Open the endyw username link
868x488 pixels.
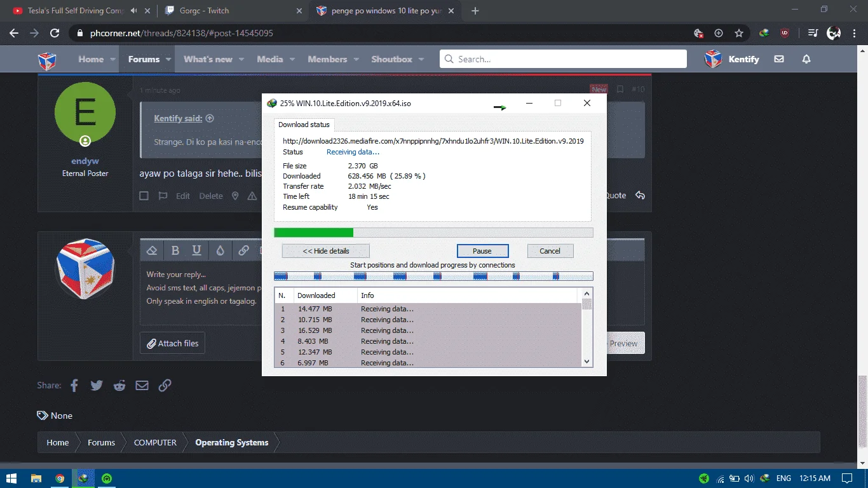pyautogui.click(x=85, y=161)
